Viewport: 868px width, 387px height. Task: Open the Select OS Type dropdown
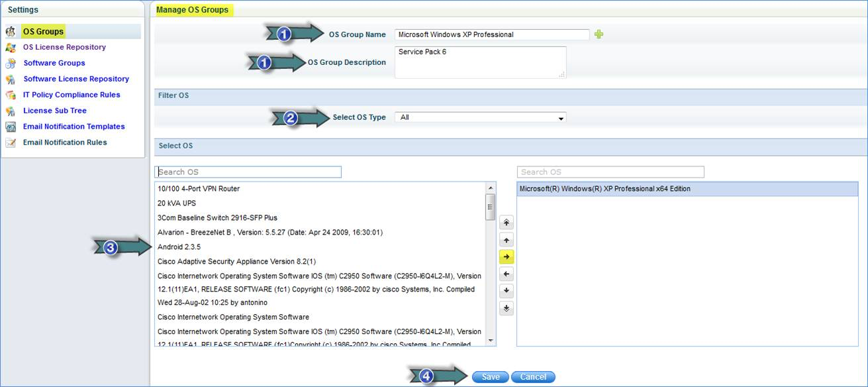coord(481,117)
